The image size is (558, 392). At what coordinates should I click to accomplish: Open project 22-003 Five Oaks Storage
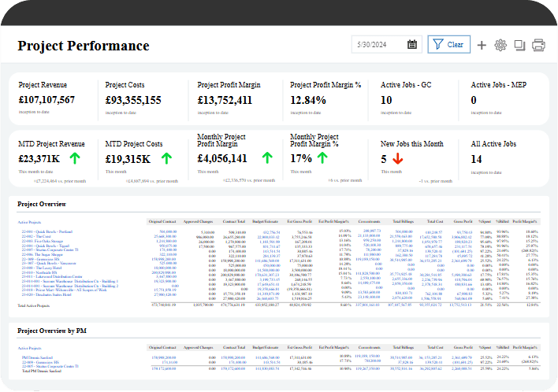point(43,241)
